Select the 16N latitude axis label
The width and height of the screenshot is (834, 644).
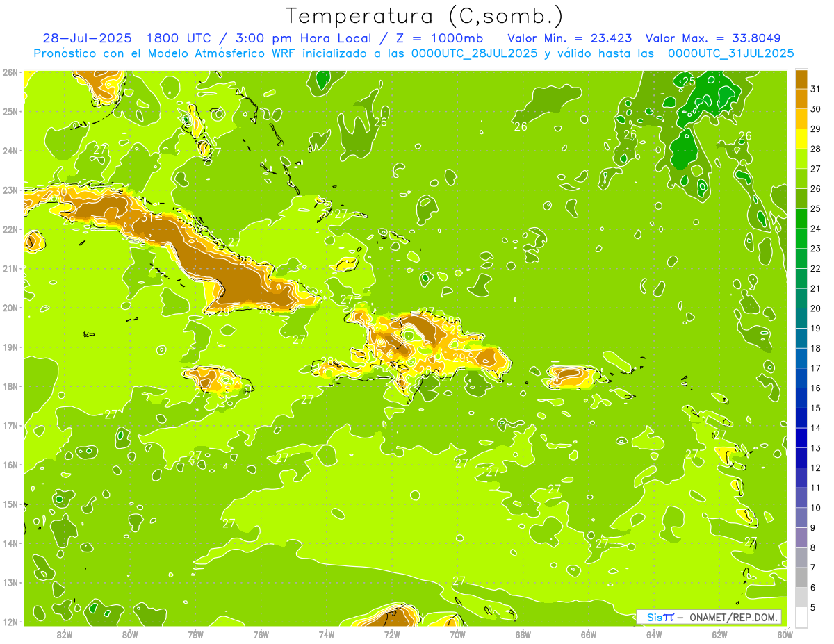click(x=10, y=465)
